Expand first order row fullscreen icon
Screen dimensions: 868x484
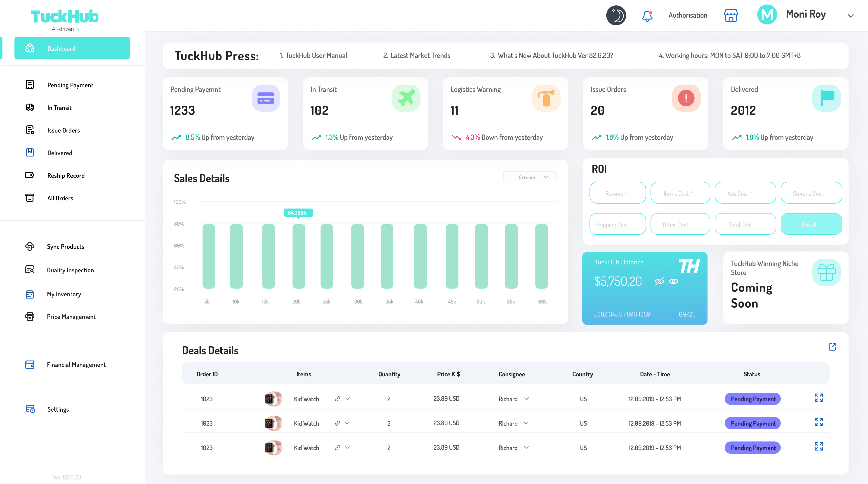(818, 398)
